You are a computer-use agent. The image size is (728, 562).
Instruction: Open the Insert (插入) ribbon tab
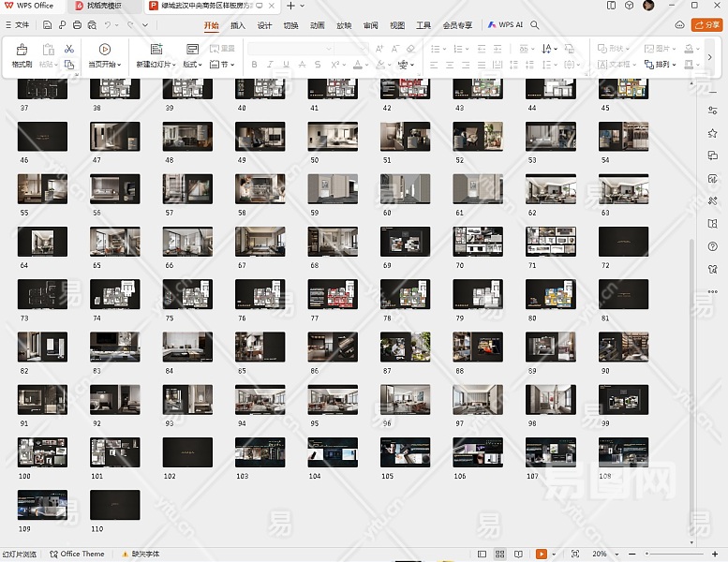(x=238, y=25)
